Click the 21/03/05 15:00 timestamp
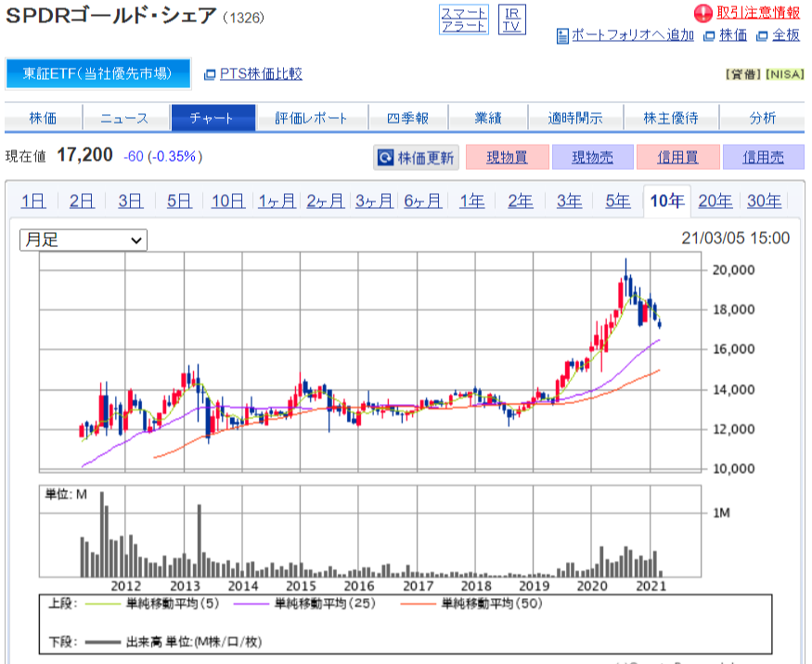Image resolution: width=812 pixels, height=664 pixels. point(735,238)
